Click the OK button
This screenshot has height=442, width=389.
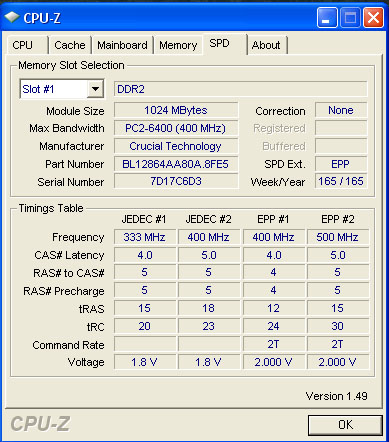345,425
